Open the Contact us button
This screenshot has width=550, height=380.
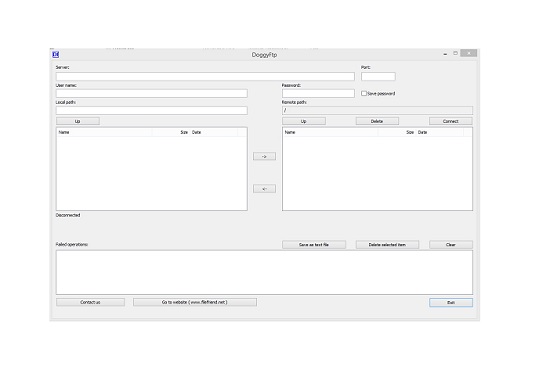click(x=90, y=302)
